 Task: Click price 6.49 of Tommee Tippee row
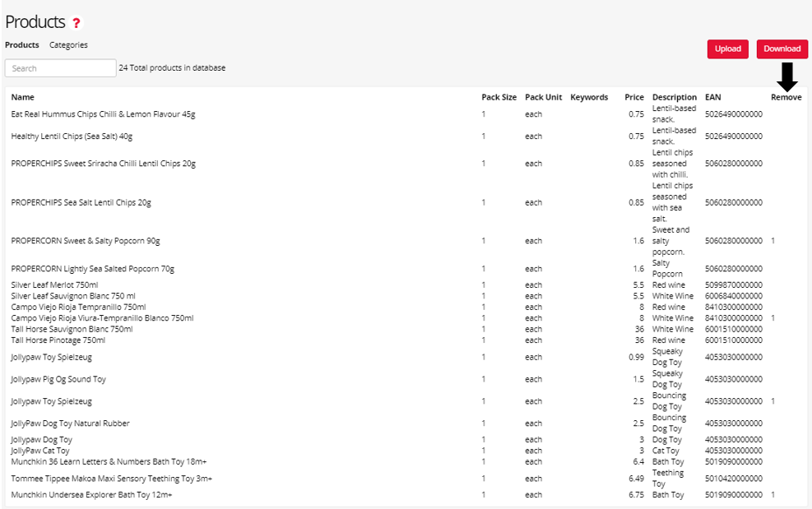click(637, 479)
